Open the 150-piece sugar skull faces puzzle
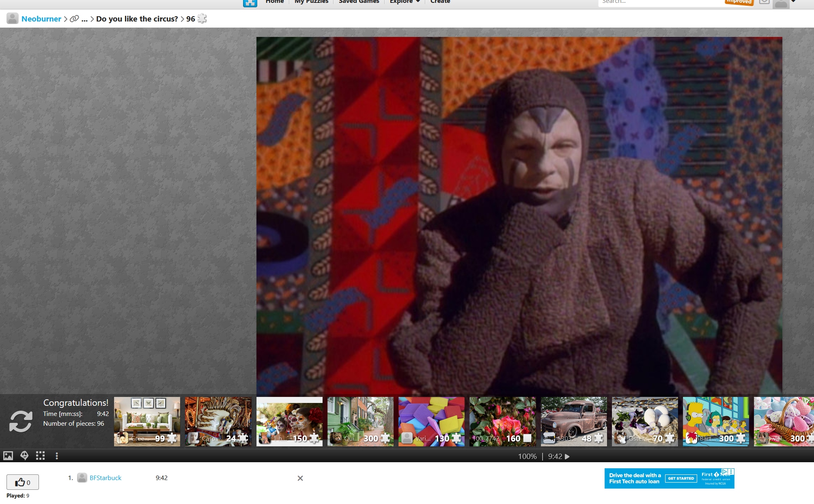 (289, 422)
